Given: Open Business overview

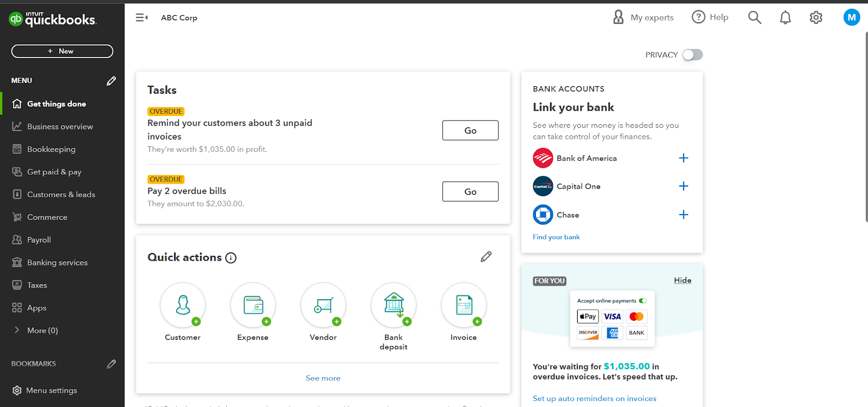Looking at the screenshot, I should pos(60,127).
